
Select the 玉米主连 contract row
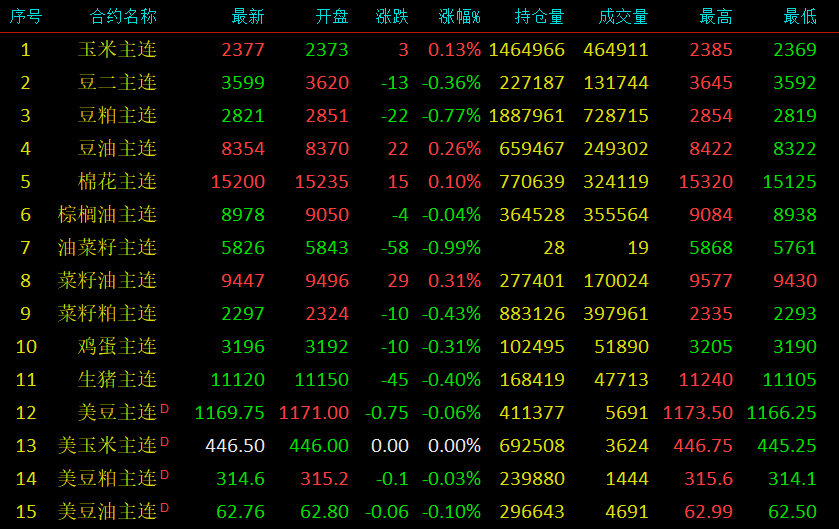[118, 50]
